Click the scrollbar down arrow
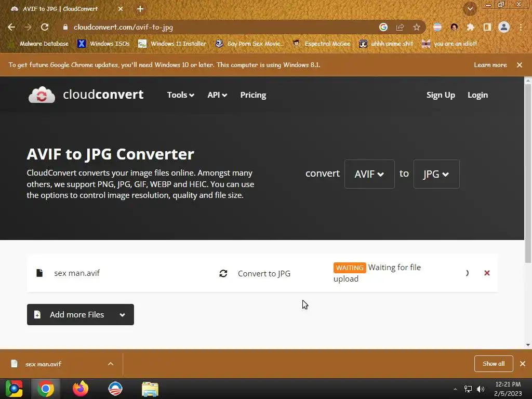The height and width of the screenshot is (399, 532). point(528,345)
